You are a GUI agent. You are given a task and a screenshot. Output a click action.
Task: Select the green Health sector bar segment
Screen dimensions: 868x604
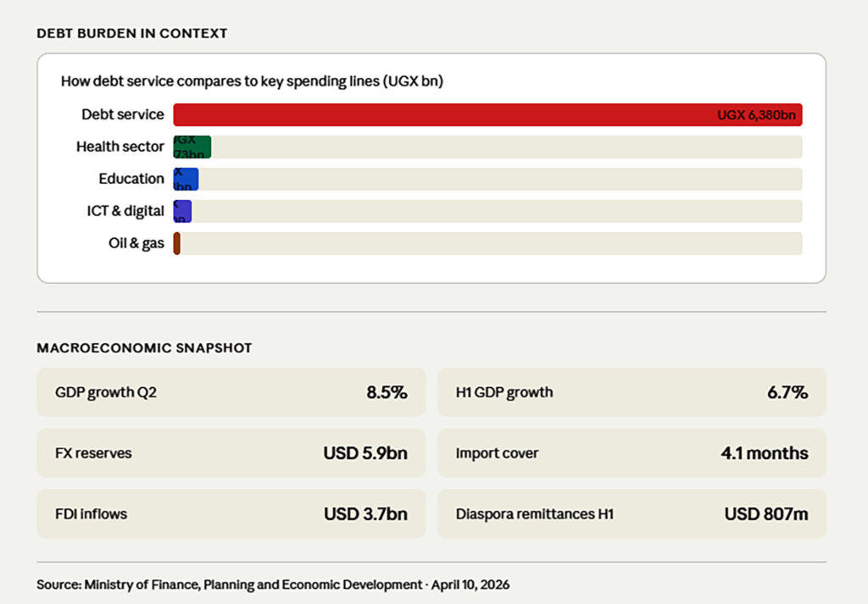point(192,147)
